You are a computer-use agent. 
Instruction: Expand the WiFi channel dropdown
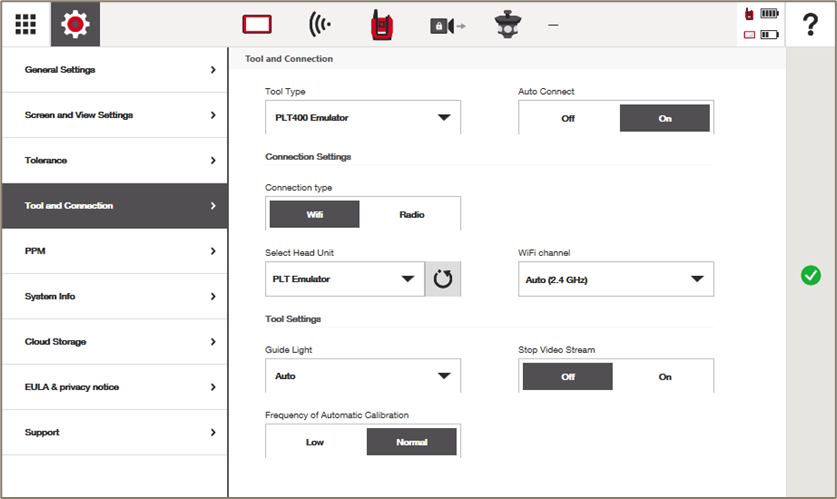tap(615, 280)
